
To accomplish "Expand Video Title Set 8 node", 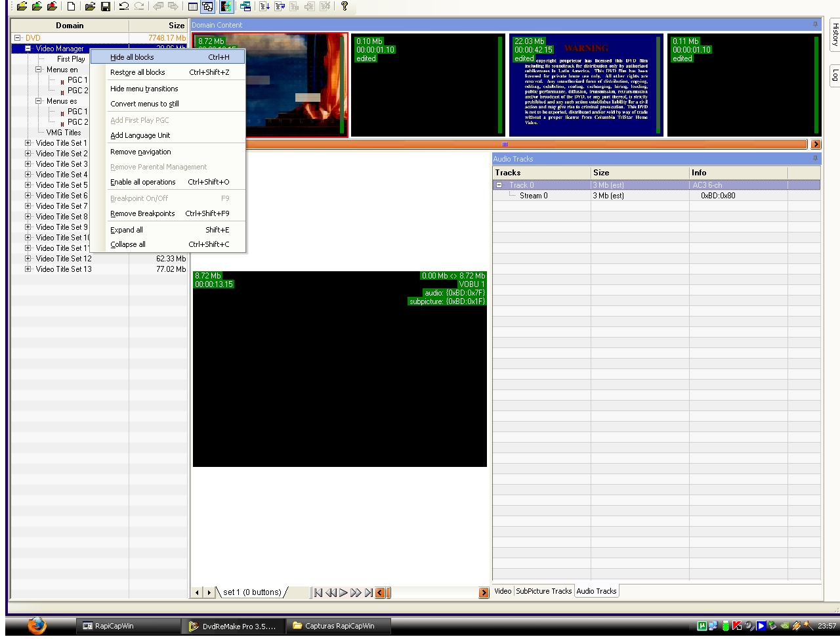I will click(28, 217).
